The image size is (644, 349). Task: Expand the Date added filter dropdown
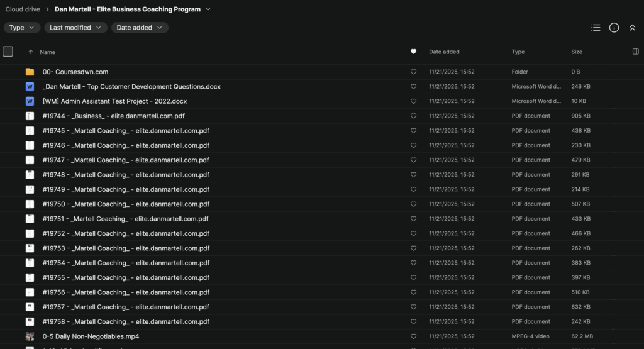(x=140, y=28)
